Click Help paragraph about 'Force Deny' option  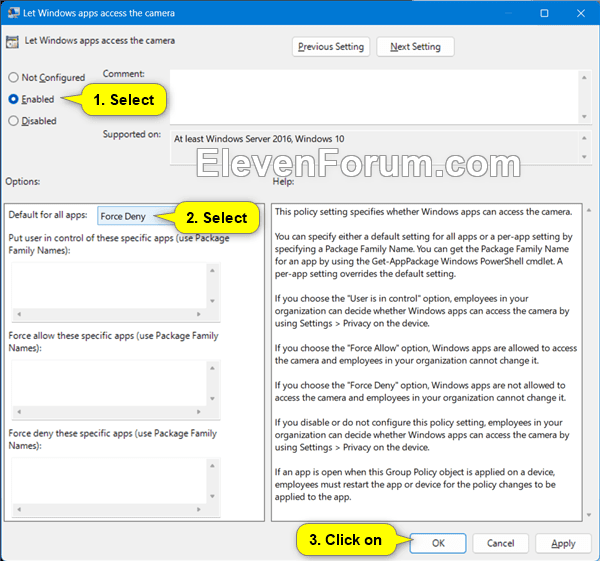click(420, 391)
